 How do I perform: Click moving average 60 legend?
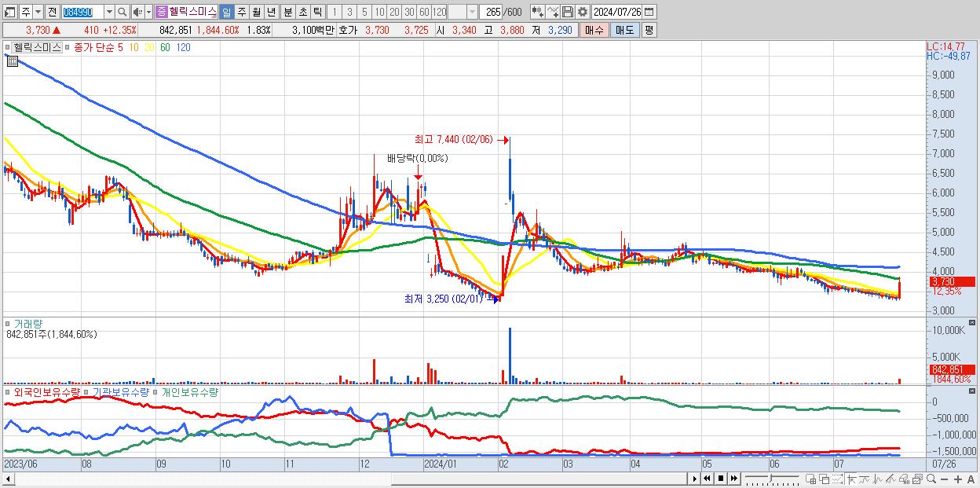[x=165, y=47]
